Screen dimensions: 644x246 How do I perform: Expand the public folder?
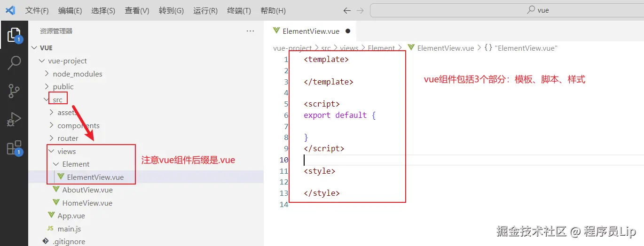(47, 87)
